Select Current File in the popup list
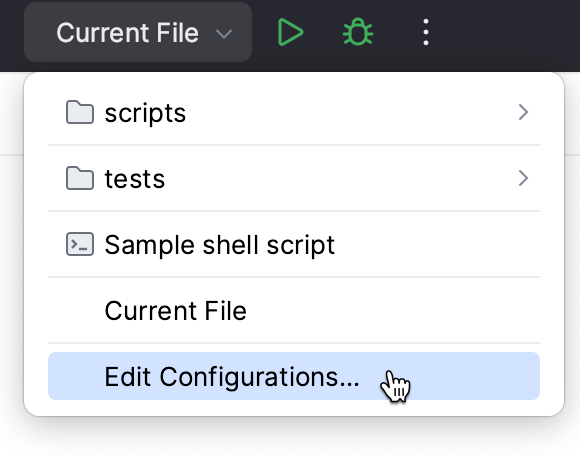 pyautogui.click(x=294, y=310)
